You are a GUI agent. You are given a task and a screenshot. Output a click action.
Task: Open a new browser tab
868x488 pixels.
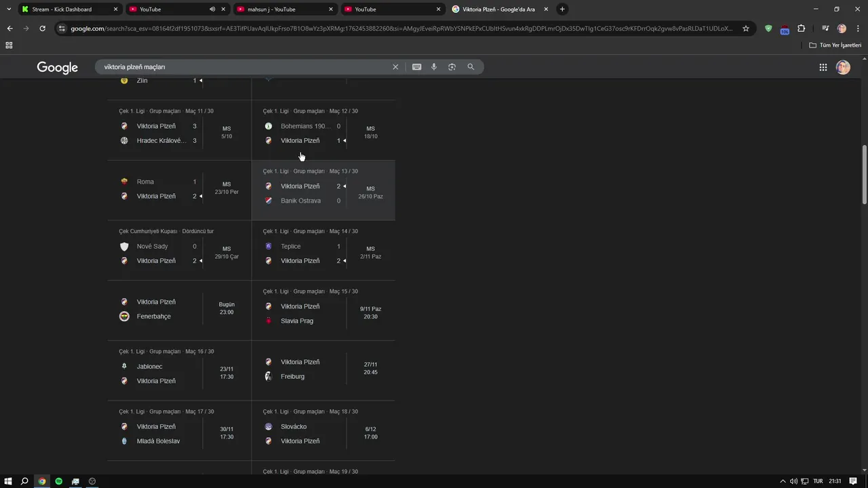(x=562, y=9)
